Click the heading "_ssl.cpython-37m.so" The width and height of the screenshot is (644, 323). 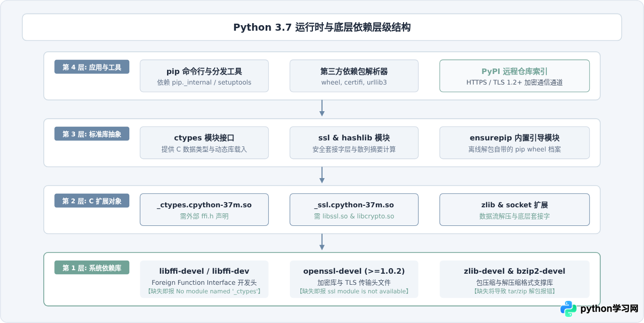point(354,205)
